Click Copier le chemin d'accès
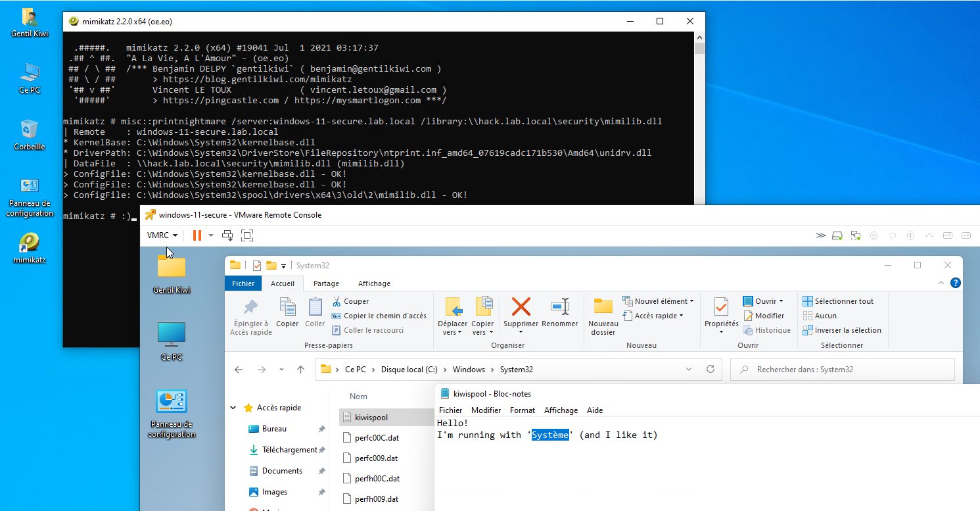This screenshot has width=980, height=511. (379, 316)
